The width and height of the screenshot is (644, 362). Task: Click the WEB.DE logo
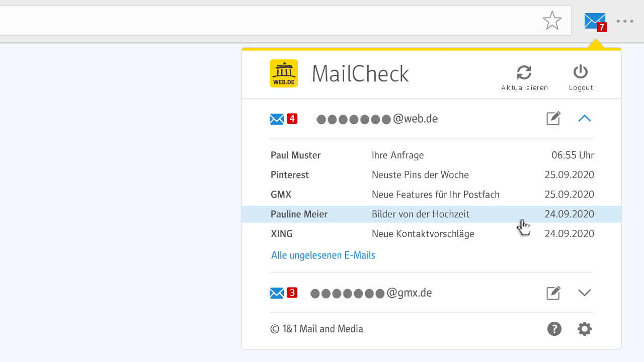284,73
